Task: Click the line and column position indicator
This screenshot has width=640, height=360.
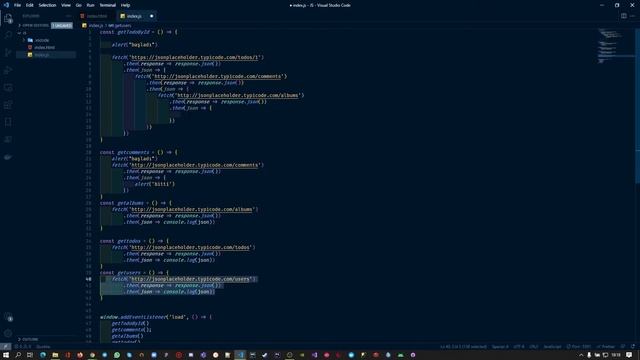Action: click(x=463, y=347)
